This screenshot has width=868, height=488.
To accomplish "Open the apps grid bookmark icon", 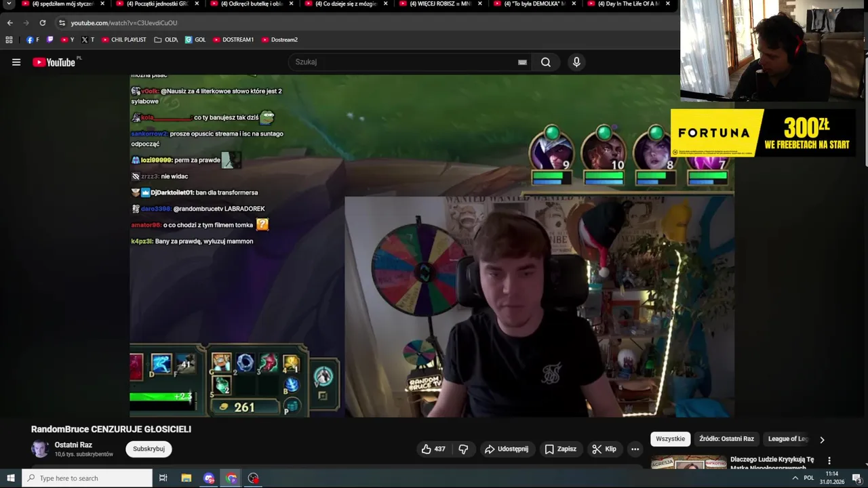I will click(x=9, y=40).
